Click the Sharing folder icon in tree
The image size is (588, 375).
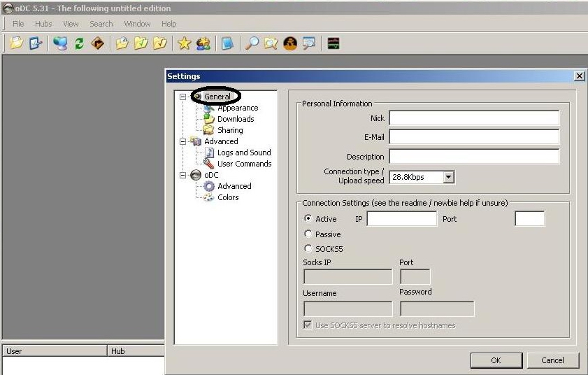(x=208, y=130)
